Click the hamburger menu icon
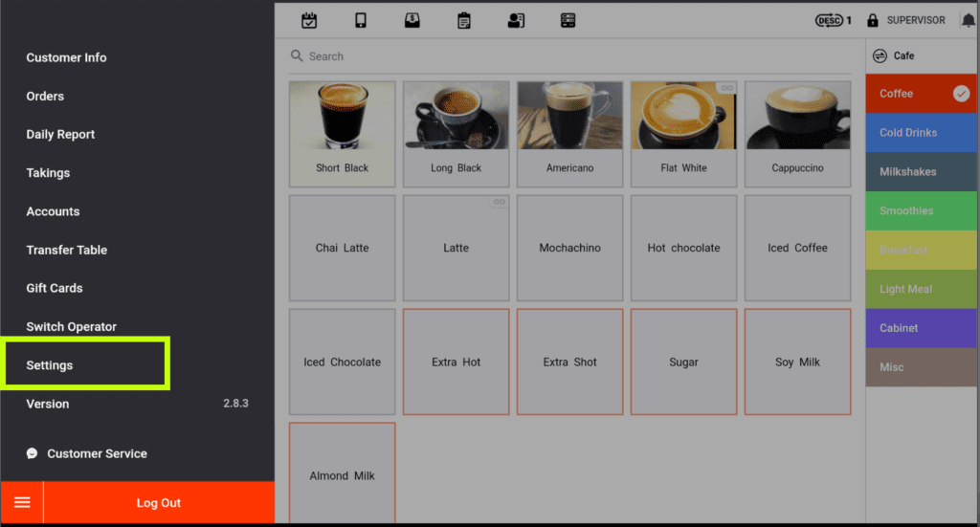 point(22,503)
